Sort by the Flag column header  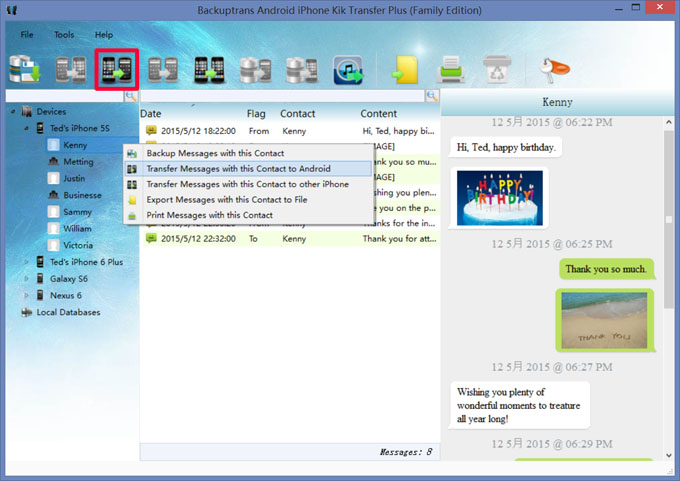[256, 114]
